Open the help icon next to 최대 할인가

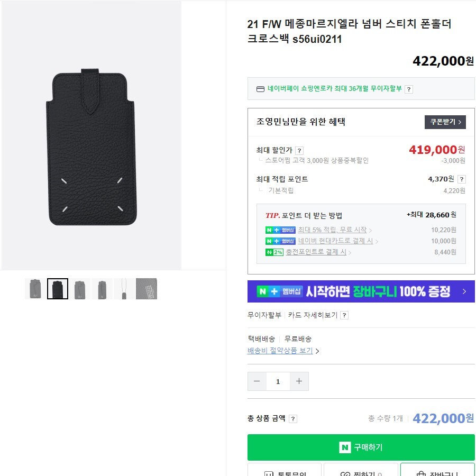(x=299, y=151)
